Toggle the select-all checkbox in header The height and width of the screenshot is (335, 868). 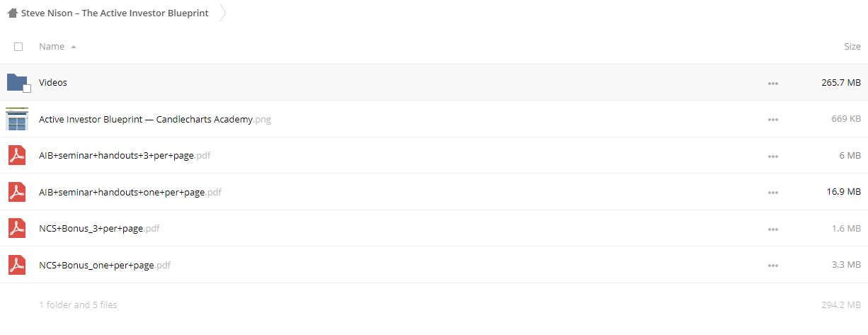point(18,47)
